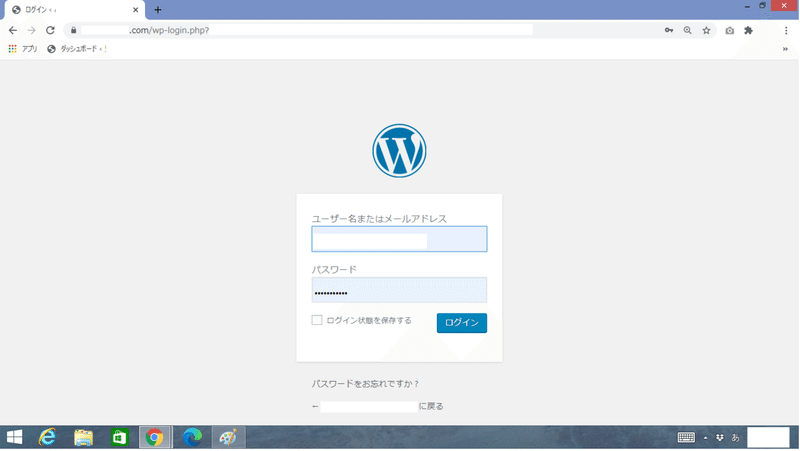This screenshot has height=451, width=800.
Task: Open Microsoft Edge from taskbar
Action: [x=192, y=437]
